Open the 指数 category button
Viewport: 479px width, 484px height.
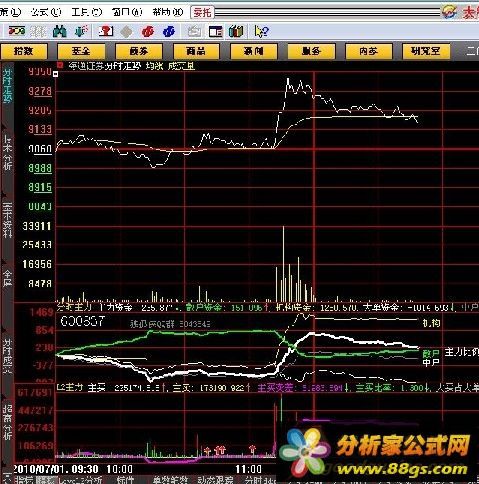pyautogui.click(x=24, y=51)
